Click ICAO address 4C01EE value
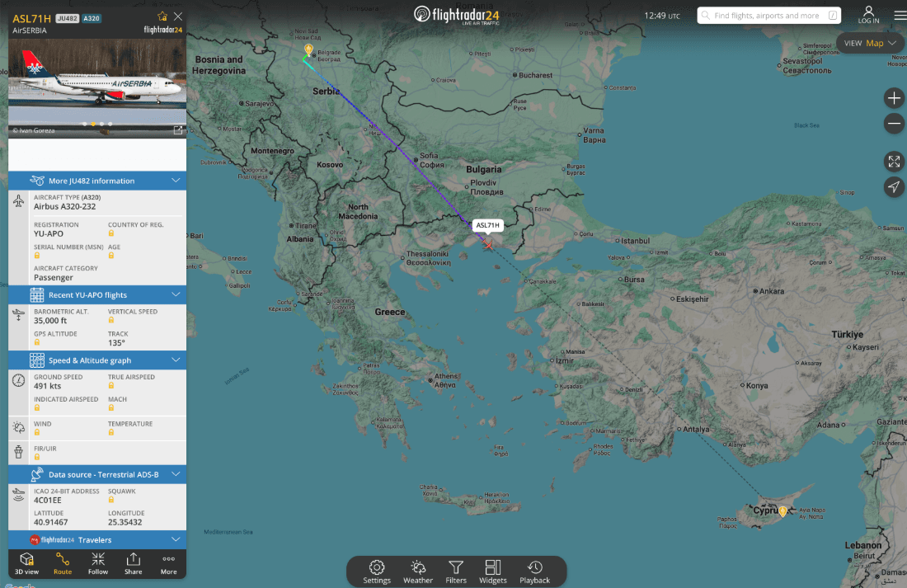Viewport: 907px width, 588px height. click(48, 500)
